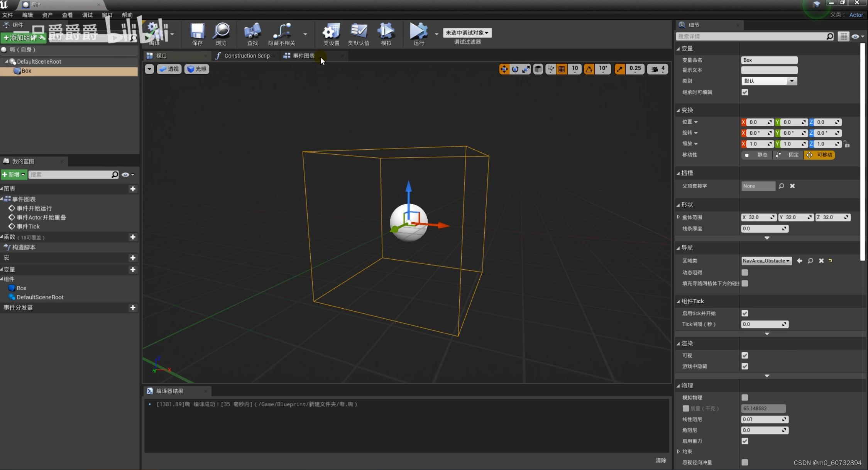Open Class Defaults

pos(359,34)
